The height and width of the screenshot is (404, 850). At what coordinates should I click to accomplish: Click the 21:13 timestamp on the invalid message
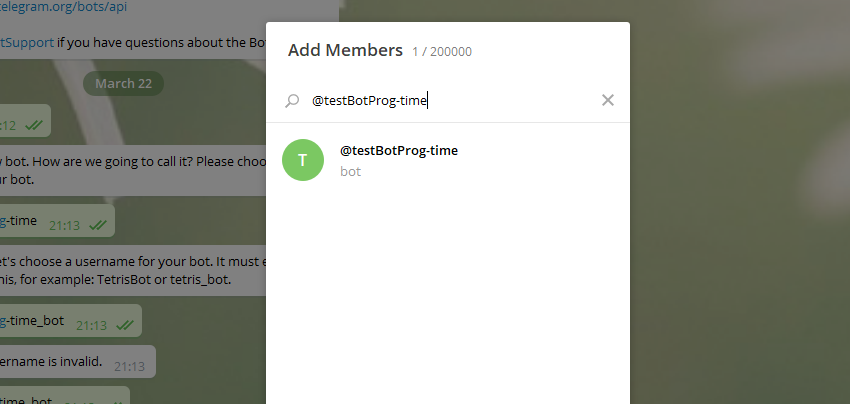point(129,367)
